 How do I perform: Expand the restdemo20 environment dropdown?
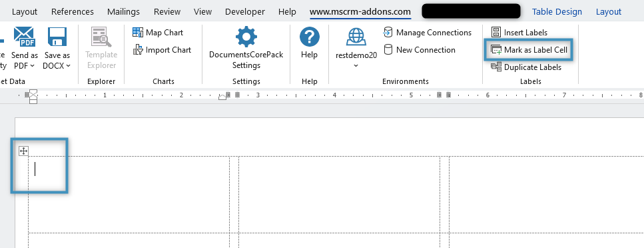coord(356,66)
